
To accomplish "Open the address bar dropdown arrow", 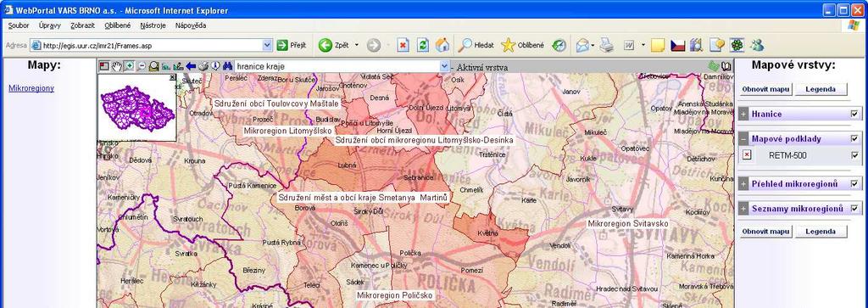I will click(267, 46).
